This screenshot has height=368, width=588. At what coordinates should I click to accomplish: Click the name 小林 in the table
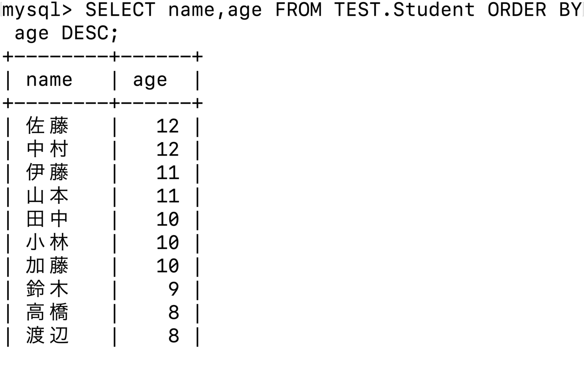click(47, 243)
